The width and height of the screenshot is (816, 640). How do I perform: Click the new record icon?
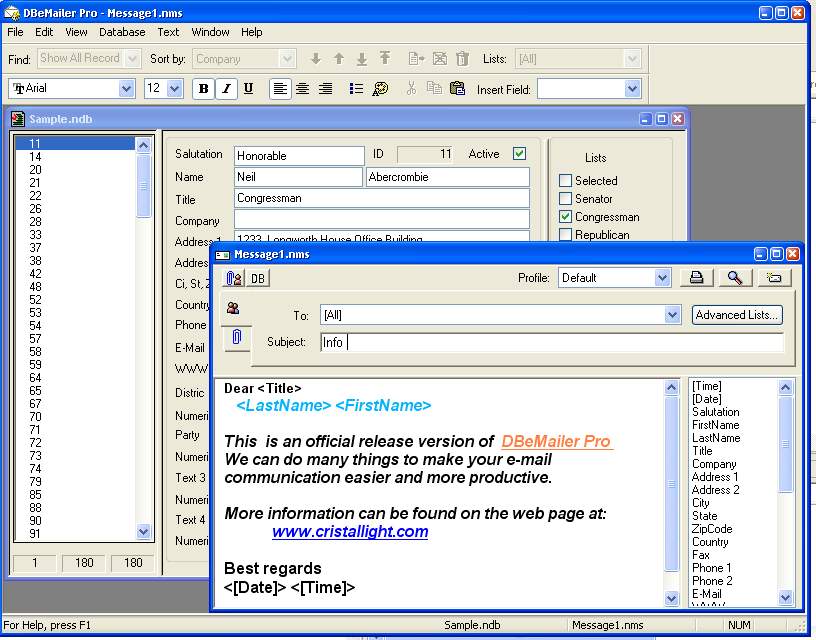416,59
